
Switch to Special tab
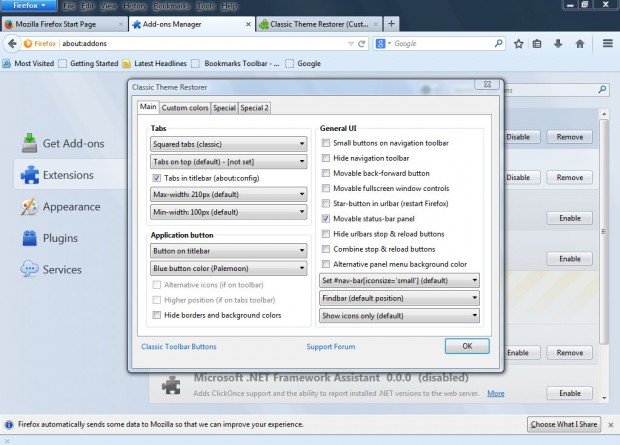point(224,108)
